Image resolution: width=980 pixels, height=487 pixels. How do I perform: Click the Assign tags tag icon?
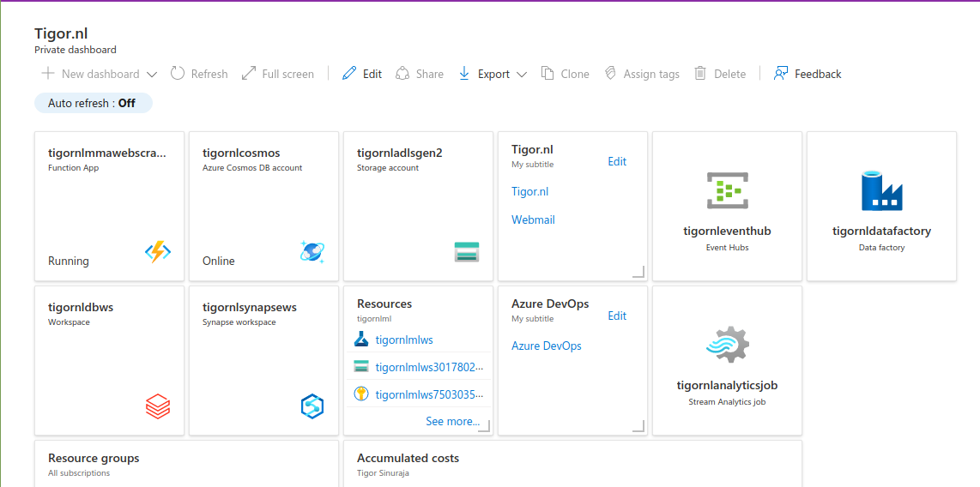(x=611, y=74)
